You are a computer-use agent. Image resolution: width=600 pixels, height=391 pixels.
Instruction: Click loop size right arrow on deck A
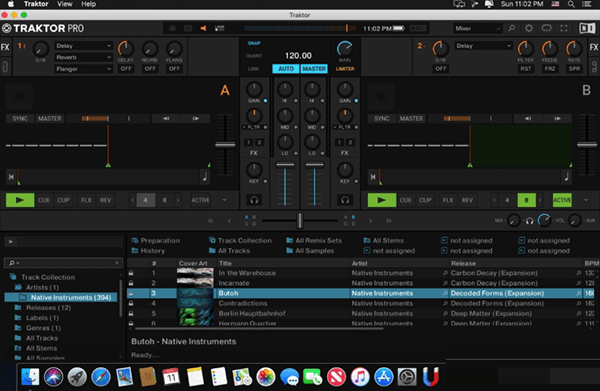pos(178,200)
